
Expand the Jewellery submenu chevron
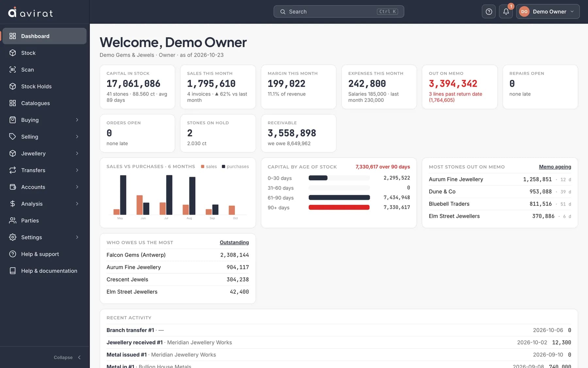point(77,153)
